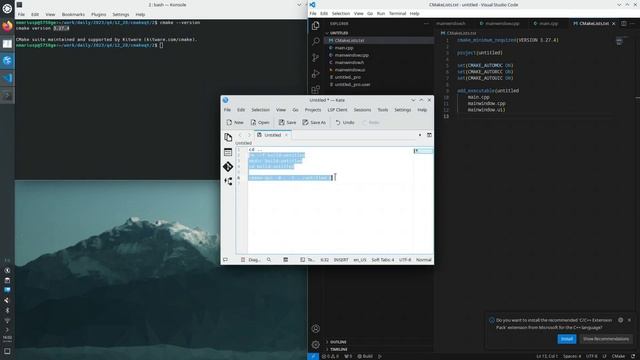640x360 pixels.
Task: Expand the OUTLINE section
Action: click(338, 342)
